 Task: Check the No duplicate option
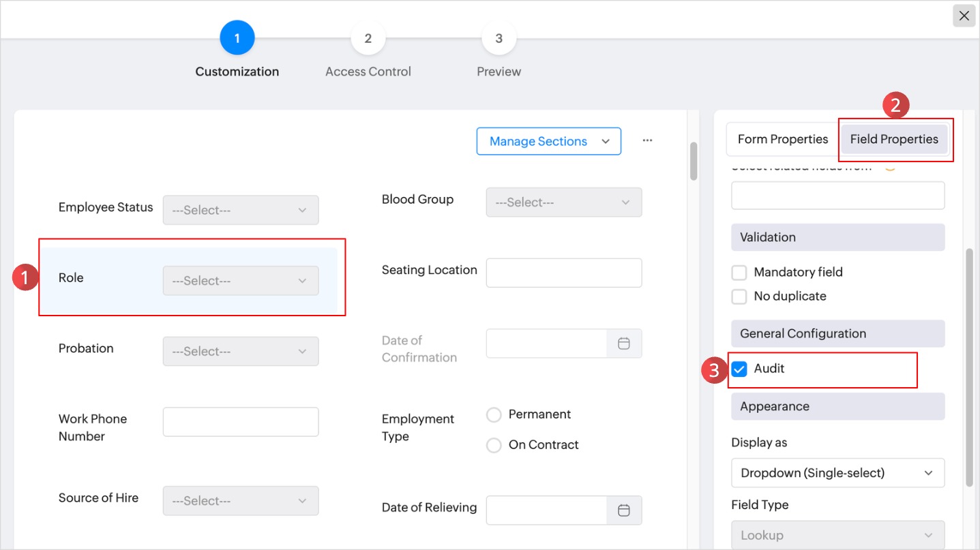[x=739, y=296]
